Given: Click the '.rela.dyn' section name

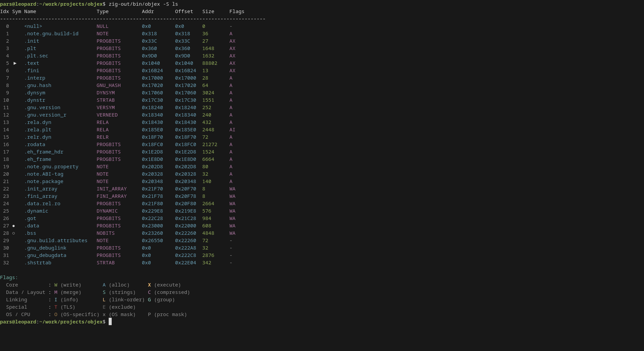Looking at the screenshot, I should (x=38, y=122).
